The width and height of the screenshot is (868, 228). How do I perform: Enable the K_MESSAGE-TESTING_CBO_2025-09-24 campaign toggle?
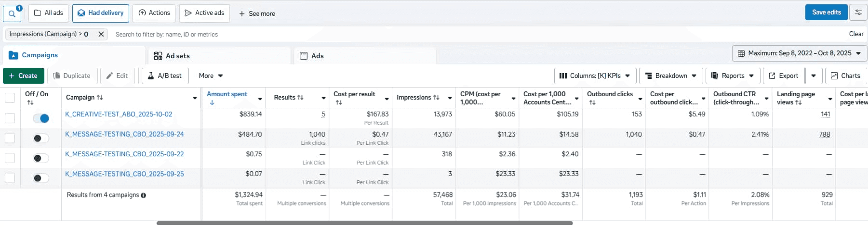41,139
